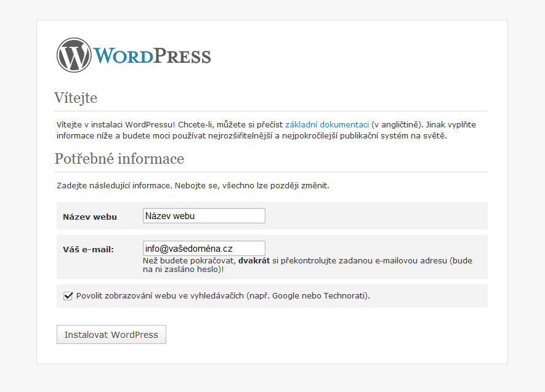Image resolution: width=545 pixels, height=392 pixels.
Task: Click the WordPress logo
Action: pyautogui.click(x=134, y=55)
